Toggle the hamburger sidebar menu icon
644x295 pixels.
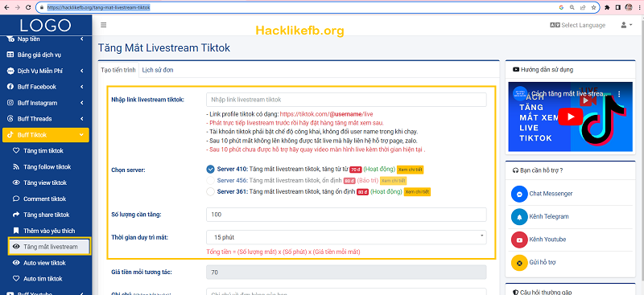pos(104,25)
